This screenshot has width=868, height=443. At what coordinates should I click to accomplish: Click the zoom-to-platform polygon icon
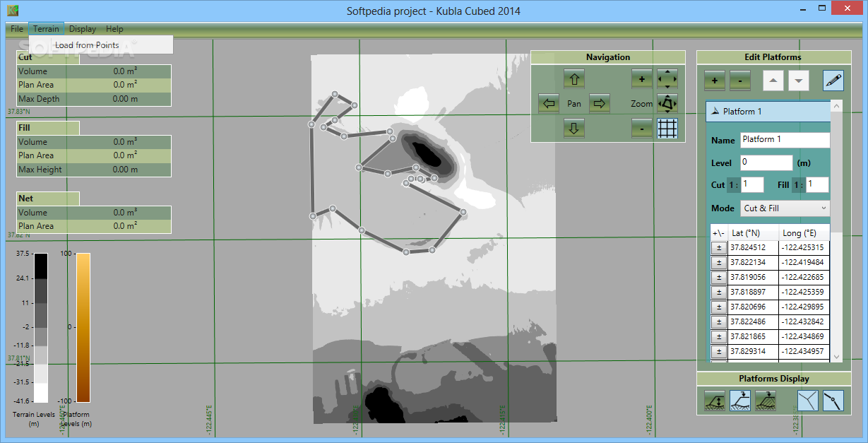[x=667, y=104]
